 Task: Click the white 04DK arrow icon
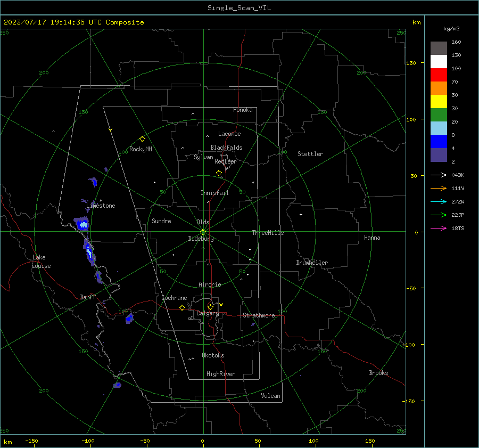point(439,175)
